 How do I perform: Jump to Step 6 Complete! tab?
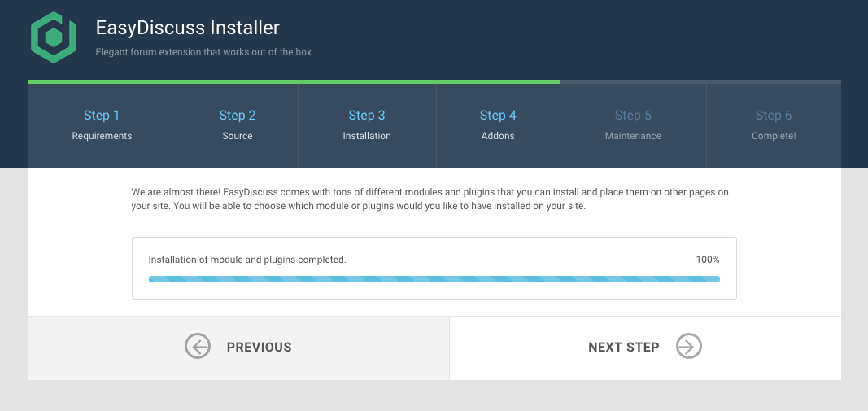point(774,125)
